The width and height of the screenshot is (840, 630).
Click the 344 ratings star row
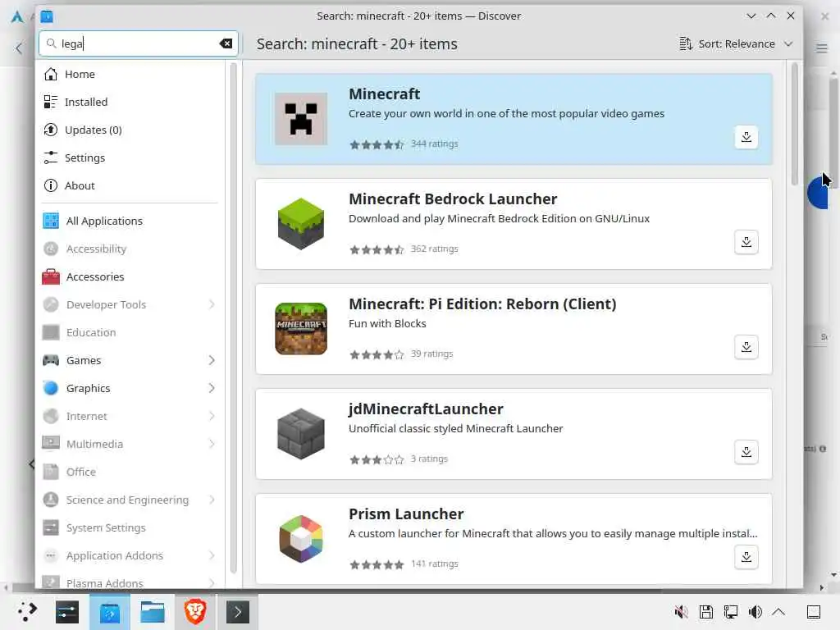click(377, 144)
